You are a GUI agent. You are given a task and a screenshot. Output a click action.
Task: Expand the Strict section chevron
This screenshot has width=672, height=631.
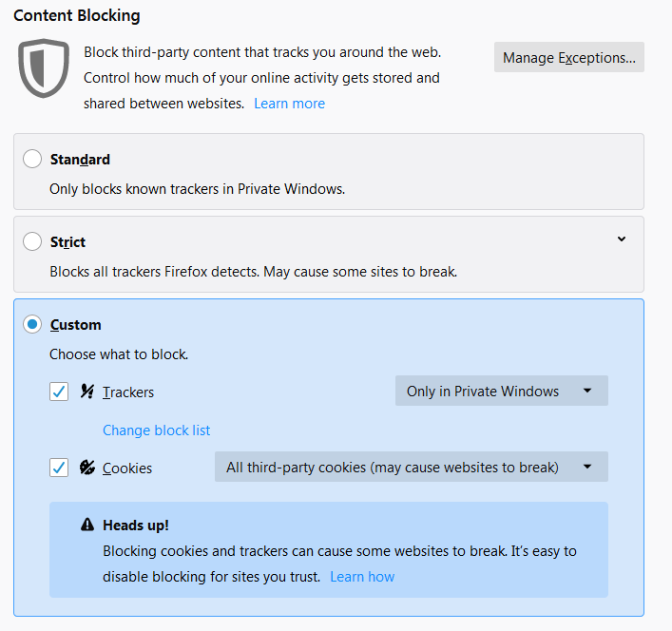point(622,239)
